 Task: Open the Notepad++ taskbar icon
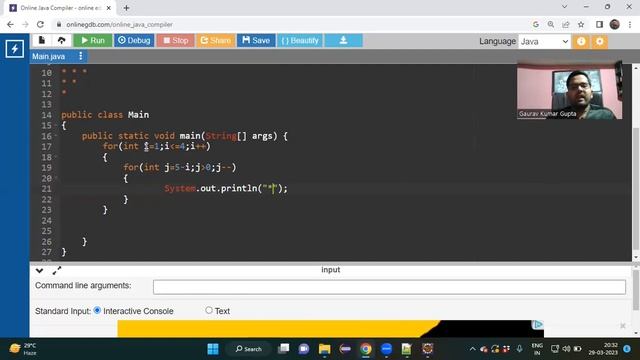(407, 349)
